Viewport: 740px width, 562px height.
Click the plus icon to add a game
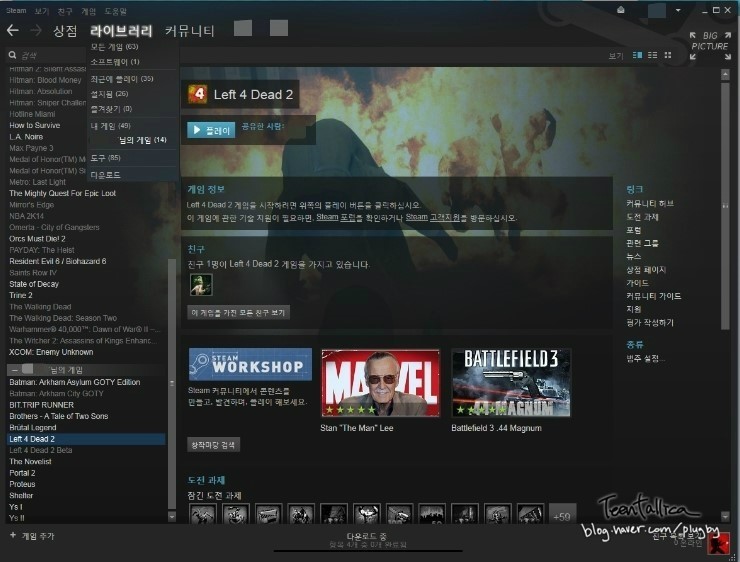pyautogui.click(x=13, y=535)
